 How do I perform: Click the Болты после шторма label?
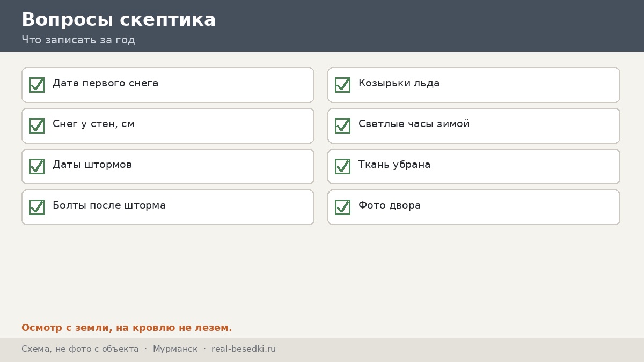tap(109, 206)
